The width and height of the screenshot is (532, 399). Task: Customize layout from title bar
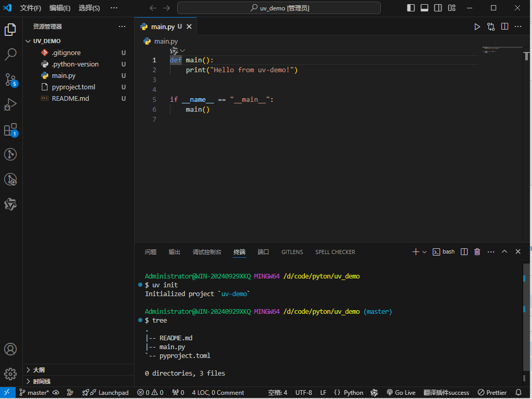coord(451,8)
